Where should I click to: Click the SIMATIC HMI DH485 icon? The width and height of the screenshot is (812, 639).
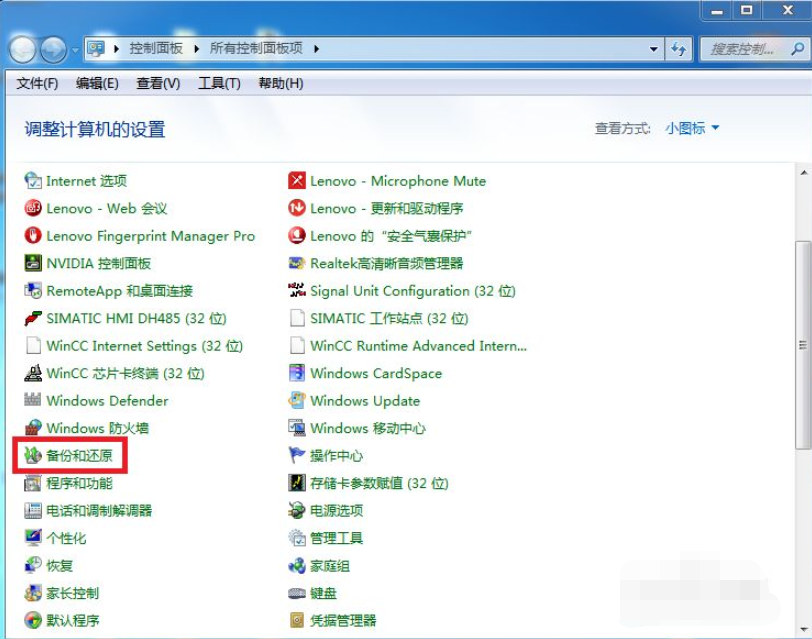click(33, 318)
